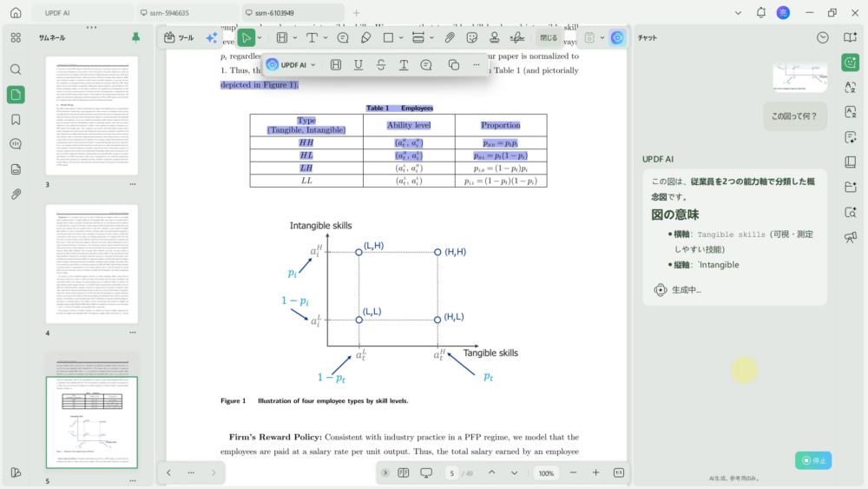Start slideshow presentation mode
The image size is (868, 489).
point(426,473)
